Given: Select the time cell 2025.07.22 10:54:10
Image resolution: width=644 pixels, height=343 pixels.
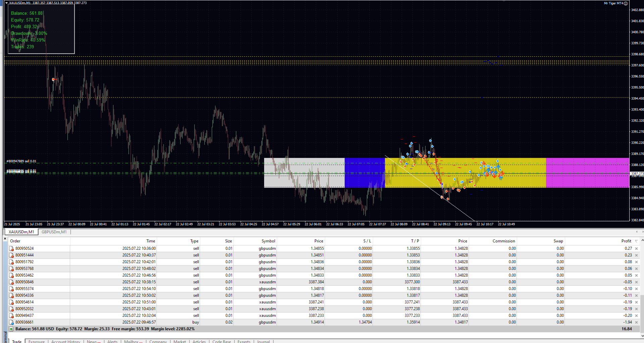Looking at the screenshot, I should tap(139, 289).
